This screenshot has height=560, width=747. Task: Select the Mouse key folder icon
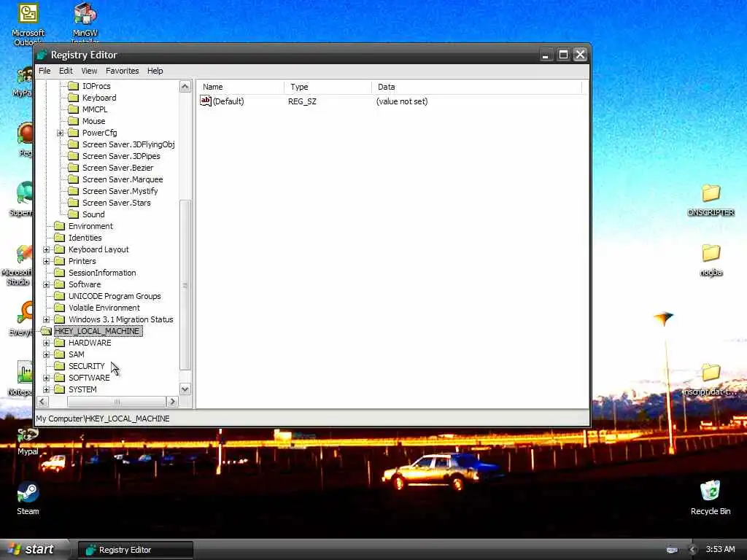(74, 121)
